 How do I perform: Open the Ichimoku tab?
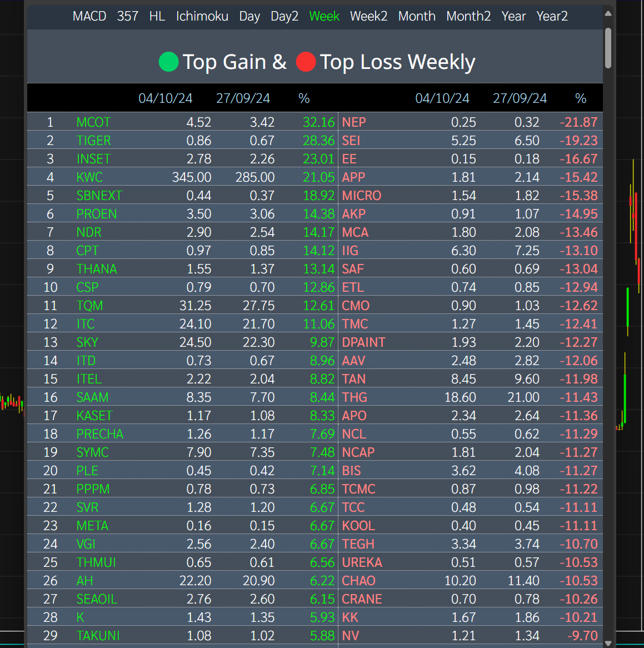202,16
